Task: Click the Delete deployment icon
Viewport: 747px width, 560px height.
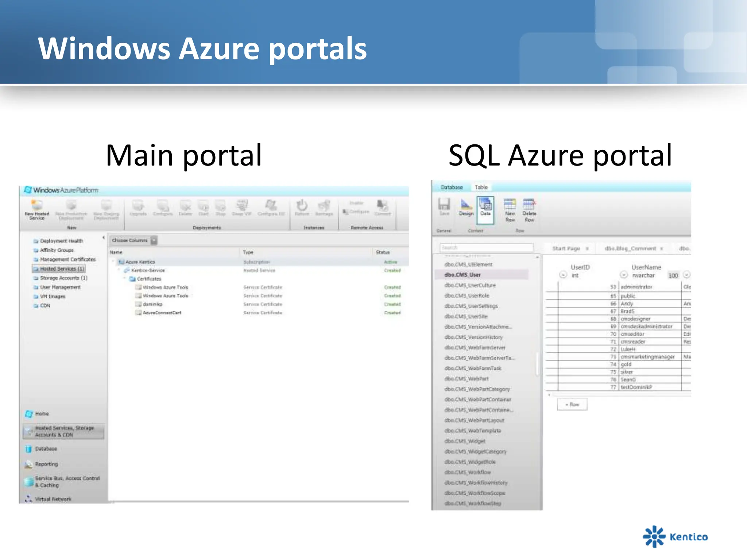Action: (x=185, y=205)
